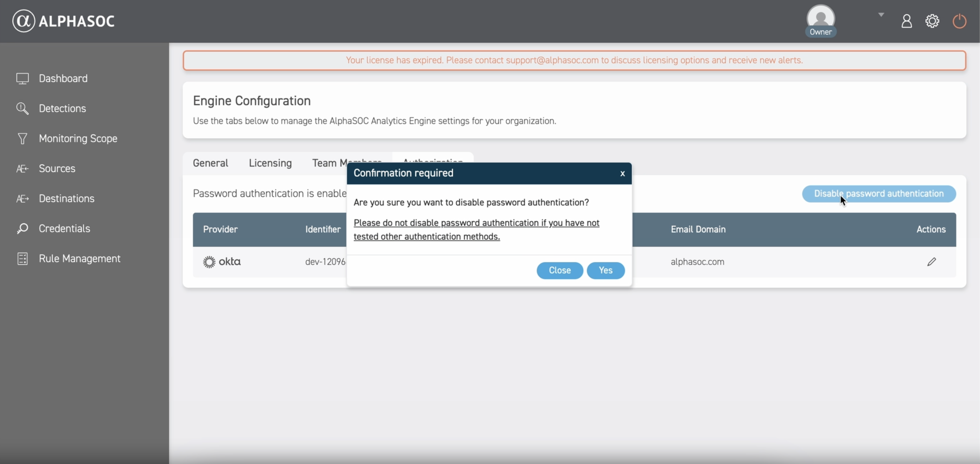Viewport: 980px width, 464px height.
Task: Open settings gear icon in header
Action: click(x=932, y=21)
